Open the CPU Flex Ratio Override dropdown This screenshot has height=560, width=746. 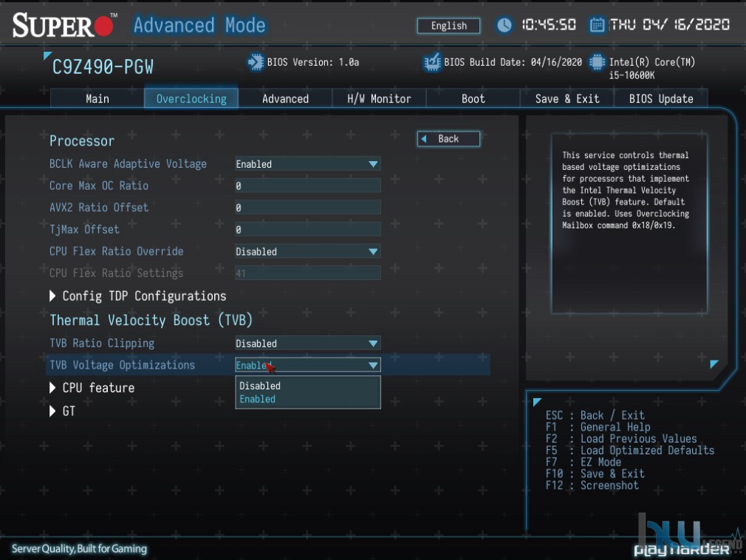[308, 252]
